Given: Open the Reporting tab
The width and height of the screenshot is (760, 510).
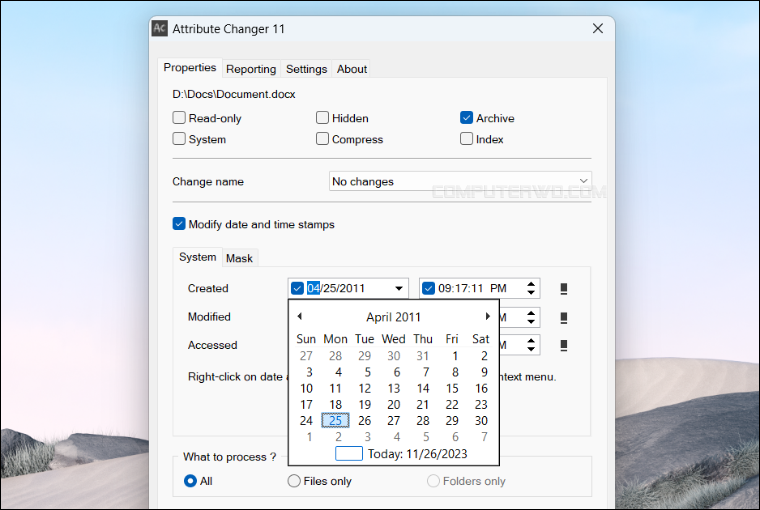Looking at the screenshot, I should click(251, 69).
